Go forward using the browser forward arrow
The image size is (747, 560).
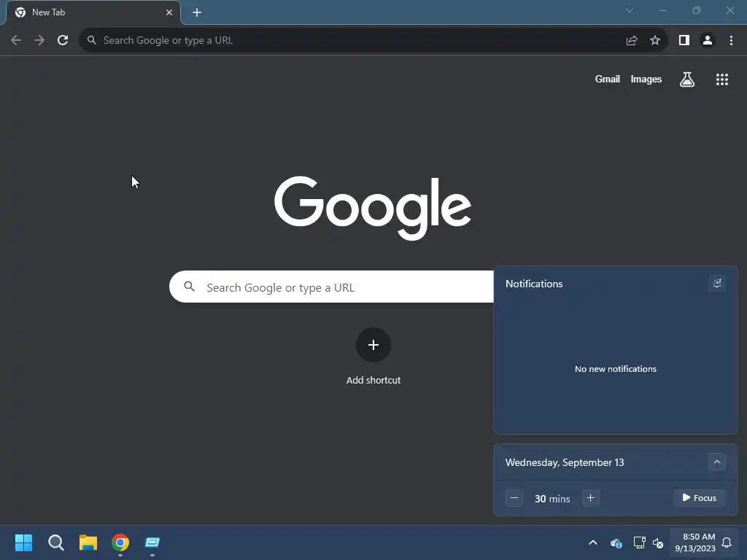point(39,40)
